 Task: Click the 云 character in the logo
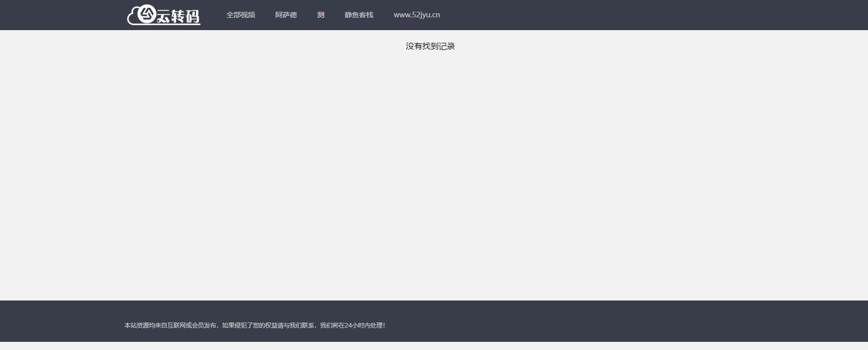click(163, 17)
